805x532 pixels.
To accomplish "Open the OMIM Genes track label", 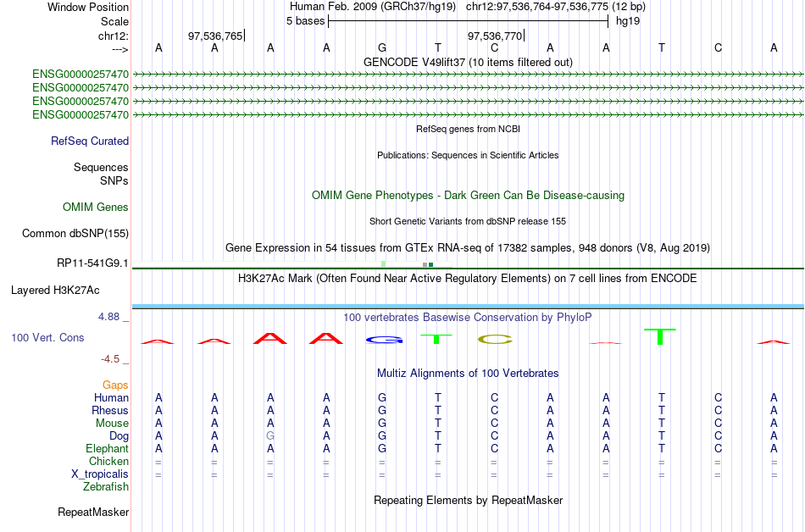I will pos(96,208).
